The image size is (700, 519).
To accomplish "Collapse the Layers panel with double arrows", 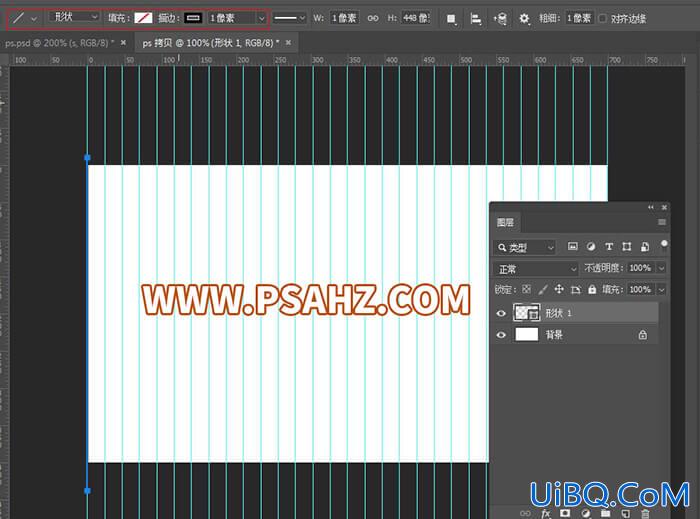I will 650,208.
